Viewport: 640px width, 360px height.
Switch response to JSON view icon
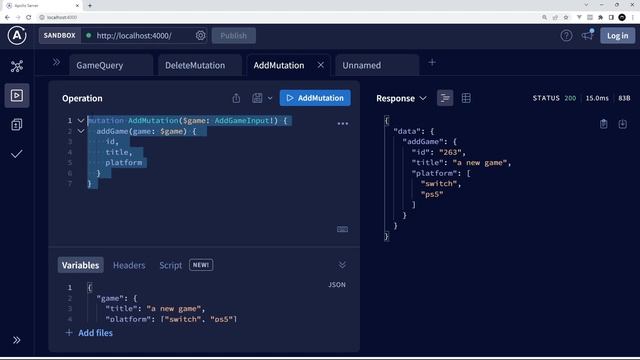[445, 98]
